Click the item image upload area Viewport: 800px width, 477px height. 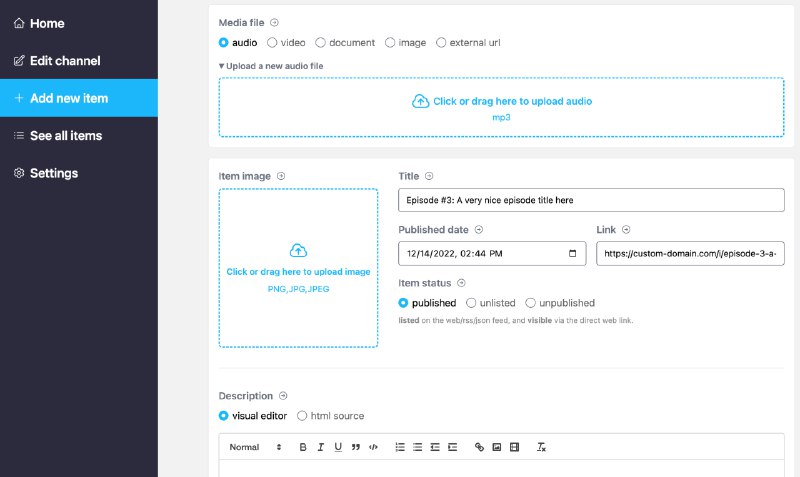click(298, 268)
